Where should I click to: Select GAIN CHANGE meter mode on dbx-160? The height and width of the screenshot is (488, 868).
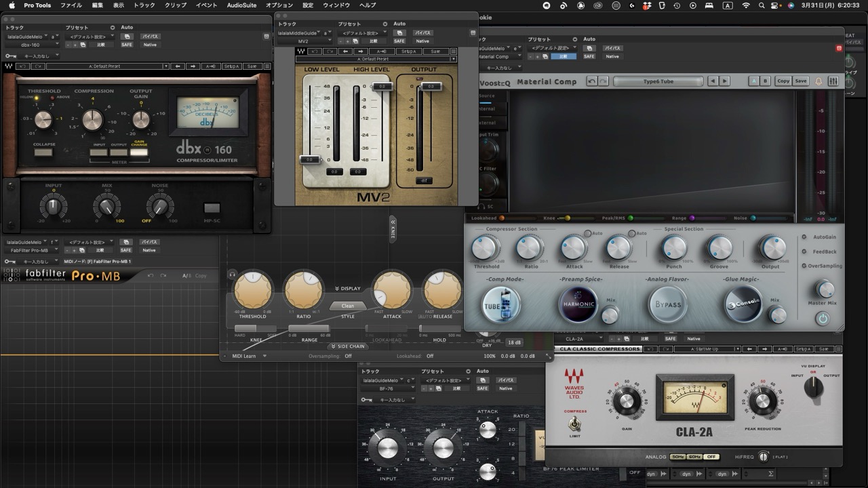139,152
